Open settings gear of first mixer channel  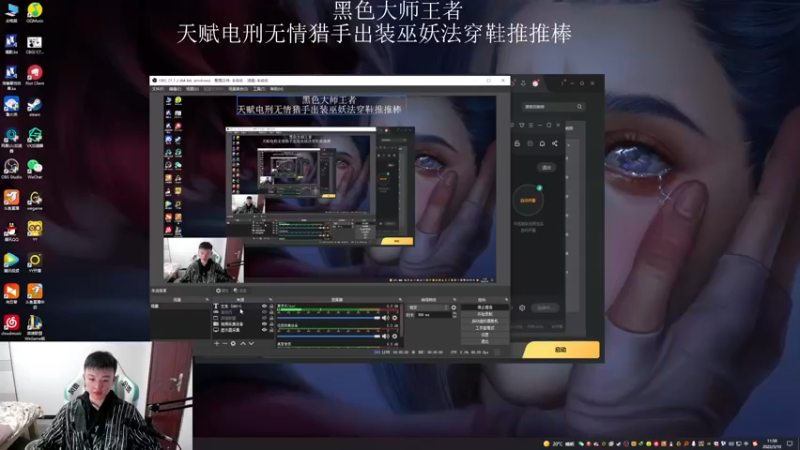tap(394, 318)
